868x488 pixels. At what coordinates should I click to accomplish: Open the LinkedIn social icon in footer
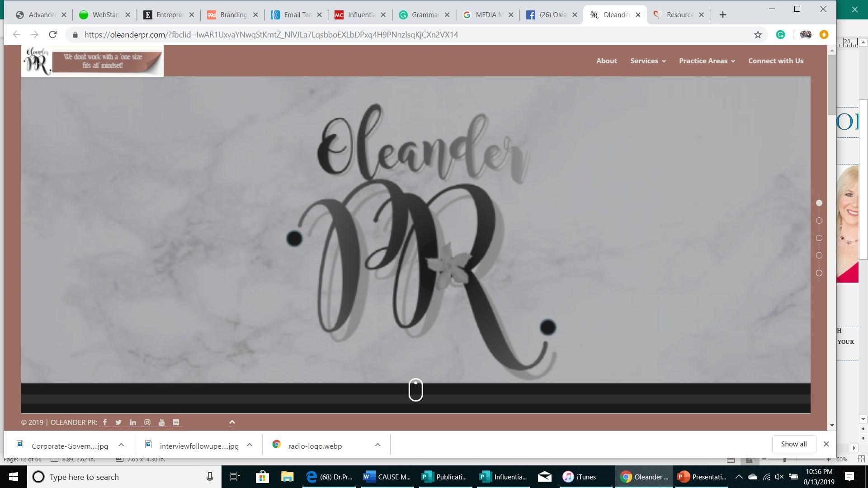133,422
